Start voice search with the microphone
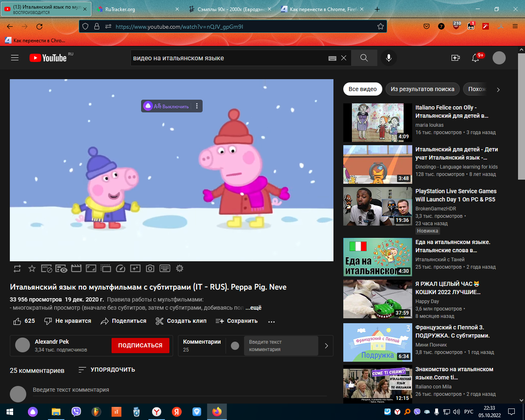525x420 pixels. point(388,58)
